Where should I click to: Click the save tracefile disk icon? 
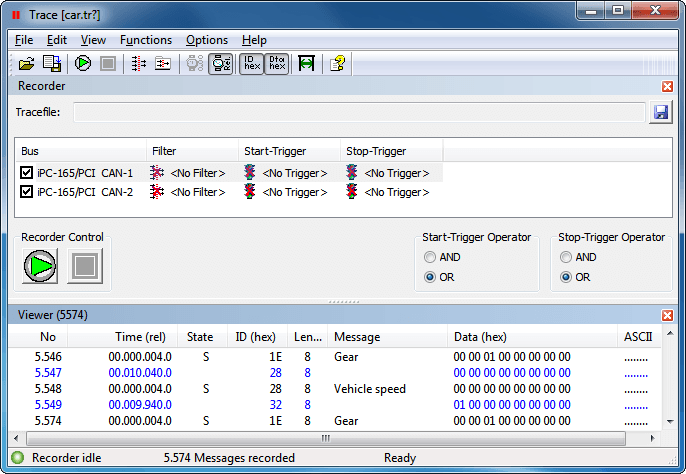pos(661,112)
